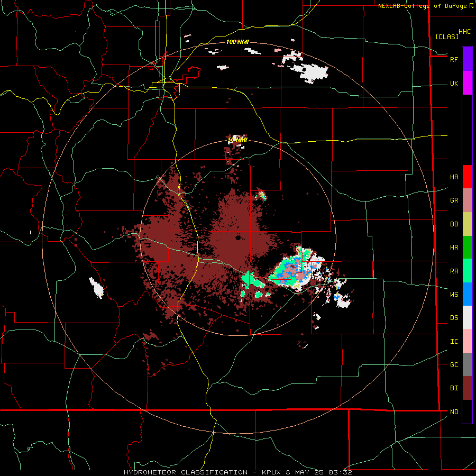Click the [CLAS] units label
The width and height of the screenshot is (476, 476).
[447, 37]
